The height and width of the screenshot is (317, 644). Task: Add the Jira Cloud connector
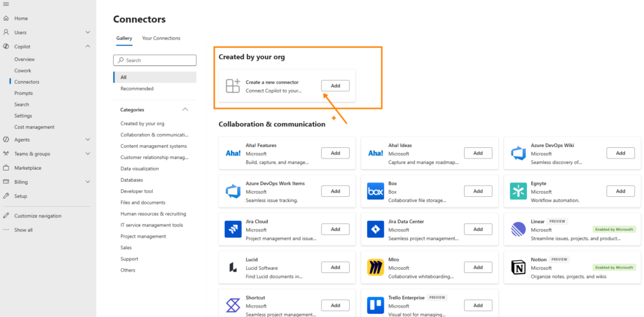(335, 229)
